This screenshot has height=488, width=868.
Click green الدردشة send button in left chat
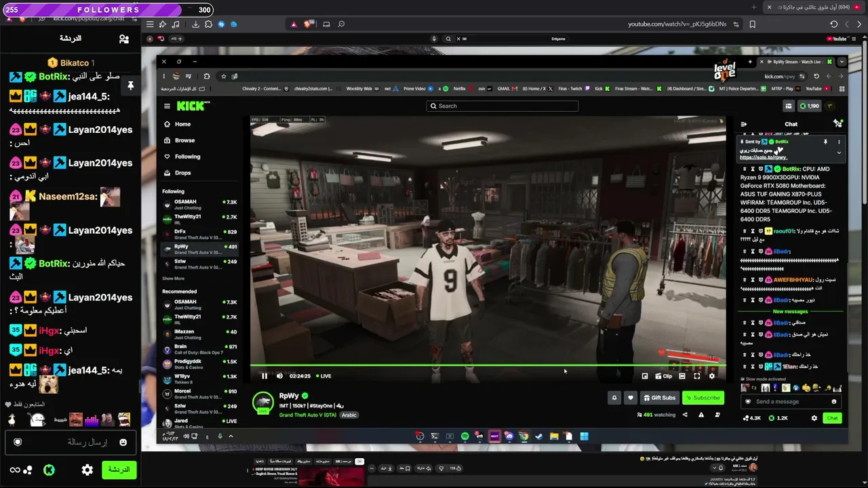pos(119,470)
